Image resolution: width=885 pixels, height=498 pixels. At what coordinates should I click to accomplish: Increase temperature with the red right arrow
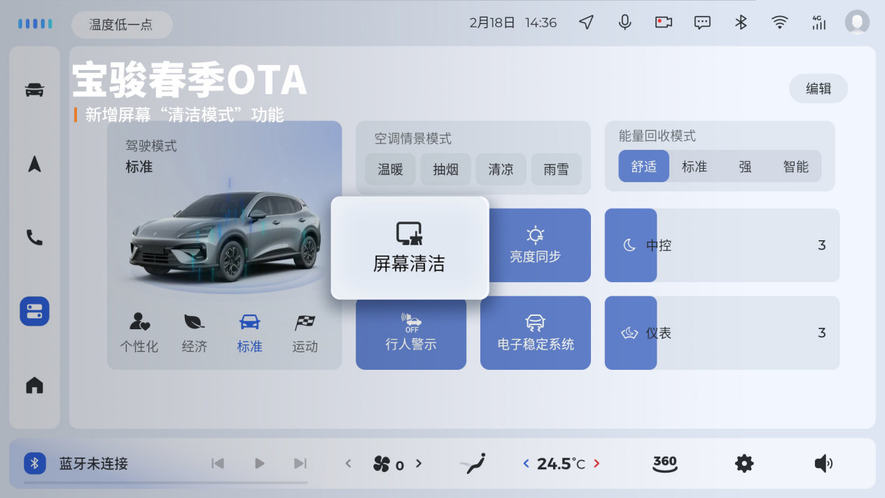(597, 463)
